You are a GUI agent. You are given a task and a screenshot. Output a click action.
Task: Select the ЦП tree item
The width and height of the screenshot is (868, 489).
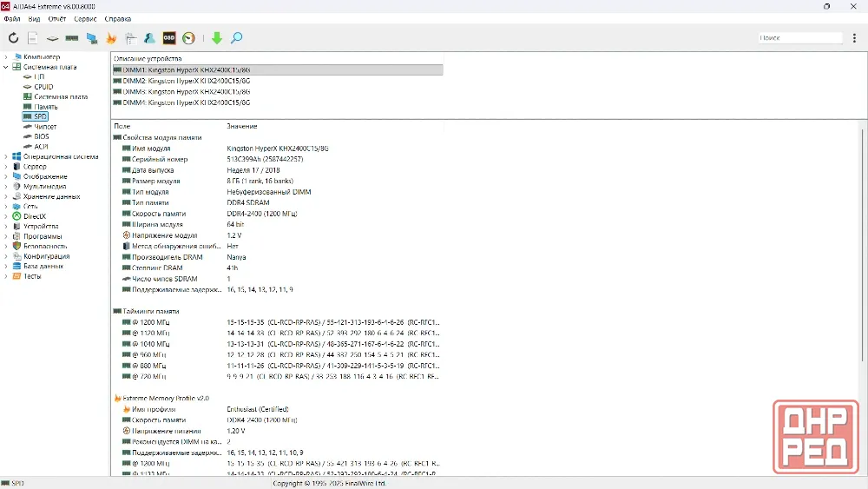tap(39, 77)
